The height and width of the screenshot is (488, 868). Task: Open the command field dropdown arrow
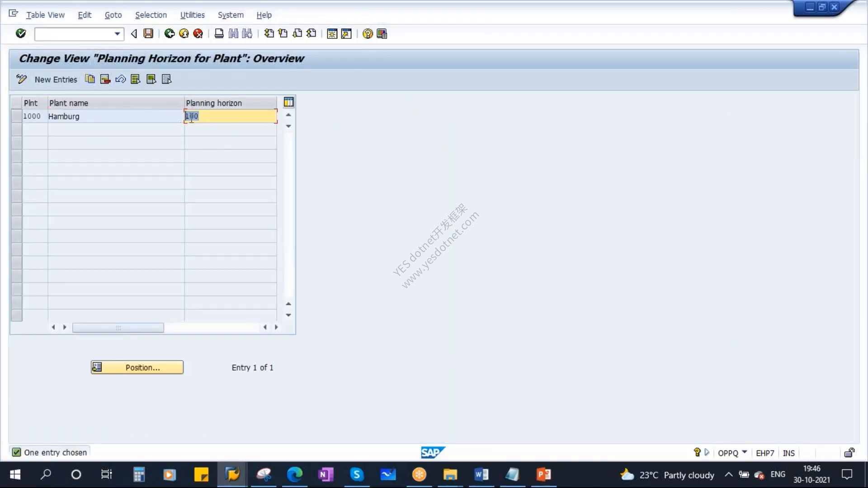[117, 34]
